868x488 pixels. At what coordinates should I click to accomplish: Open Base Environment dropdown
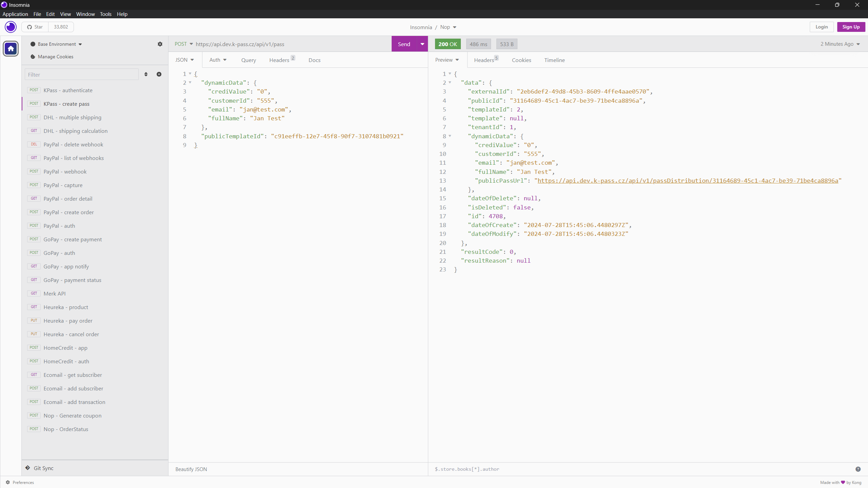click(60, 44)
